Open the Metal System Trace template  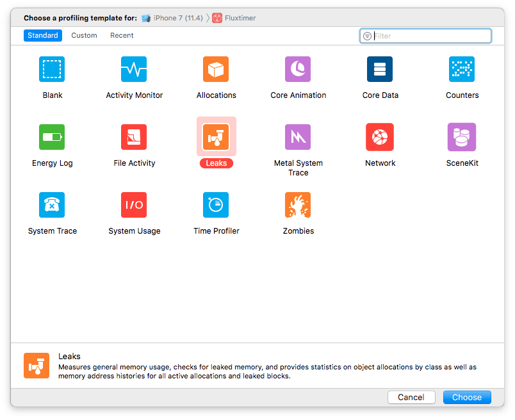298,136
